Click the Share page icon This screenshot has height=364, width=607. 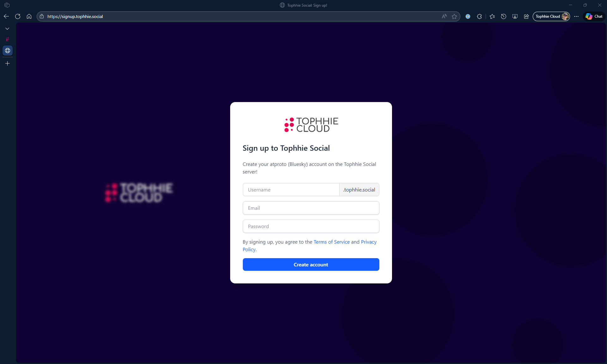tap(526, 16)
